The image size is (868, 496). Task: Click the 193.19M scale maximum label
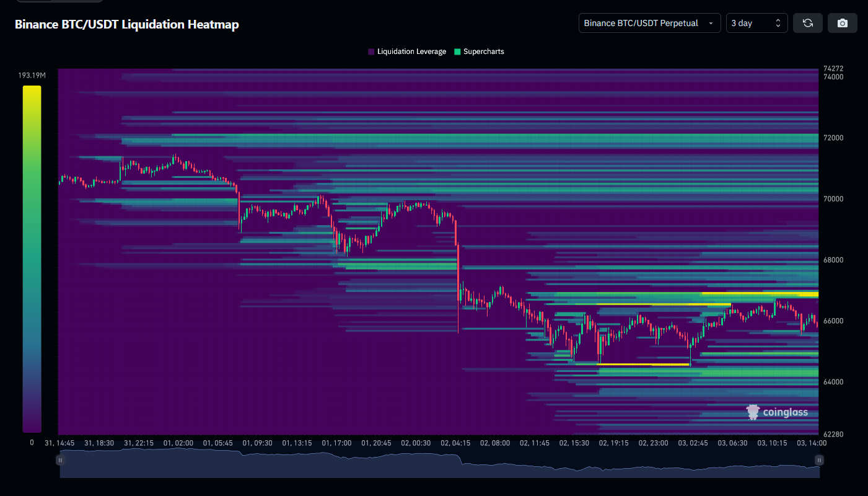(x=32, y=75)
